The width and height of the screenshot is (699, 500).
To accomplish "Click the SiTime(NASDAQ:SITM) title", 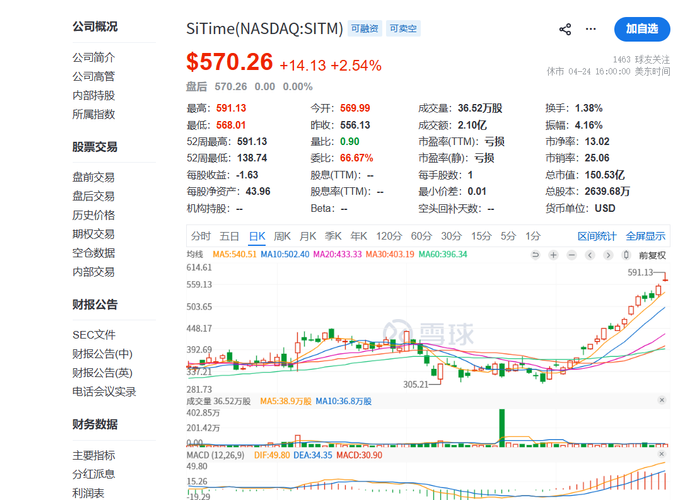I will [265, 29].
